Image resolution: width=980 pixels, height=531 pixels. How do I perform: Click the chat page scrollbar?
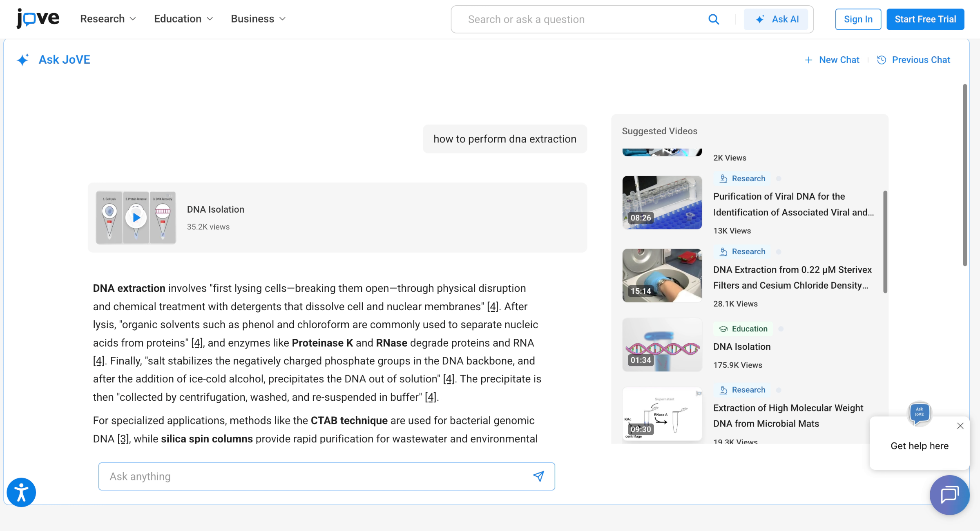(965, 175)
